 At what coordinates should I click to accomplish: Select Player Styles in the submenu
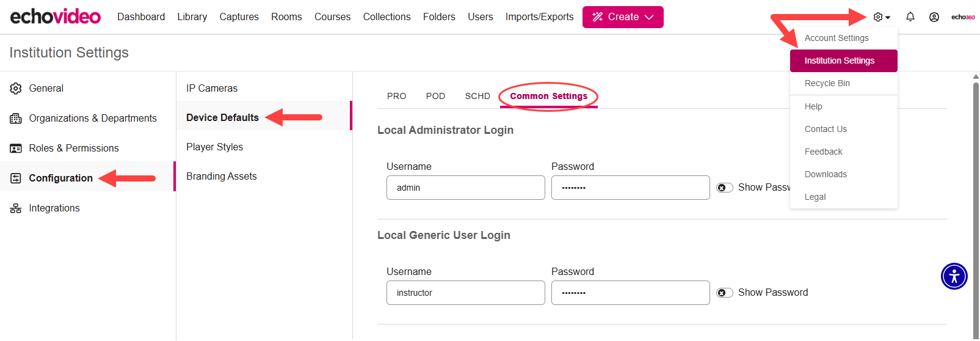coord(264,147)
